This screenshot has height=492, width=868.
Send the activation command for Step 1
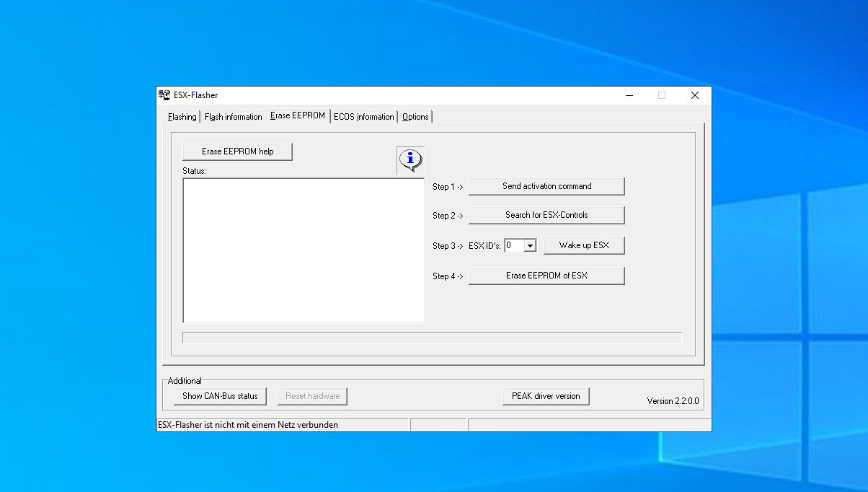[546, 186]
